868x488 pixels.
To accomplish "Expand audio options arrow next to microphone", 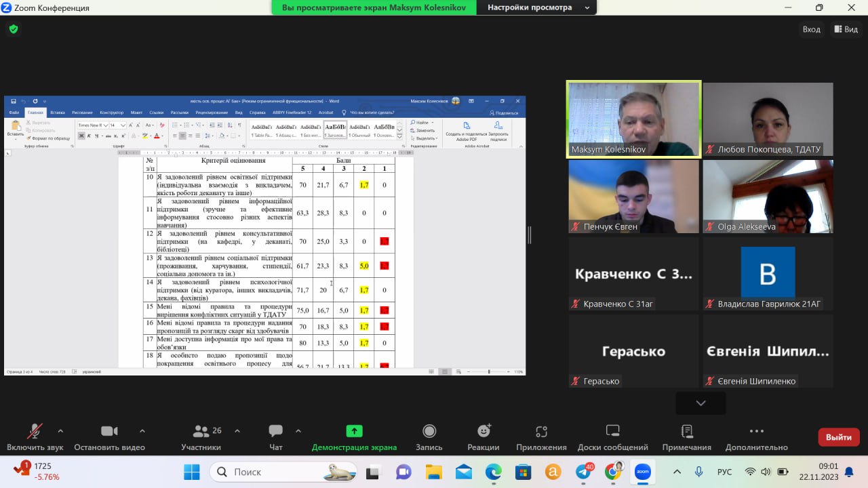I will coord(60,430).
